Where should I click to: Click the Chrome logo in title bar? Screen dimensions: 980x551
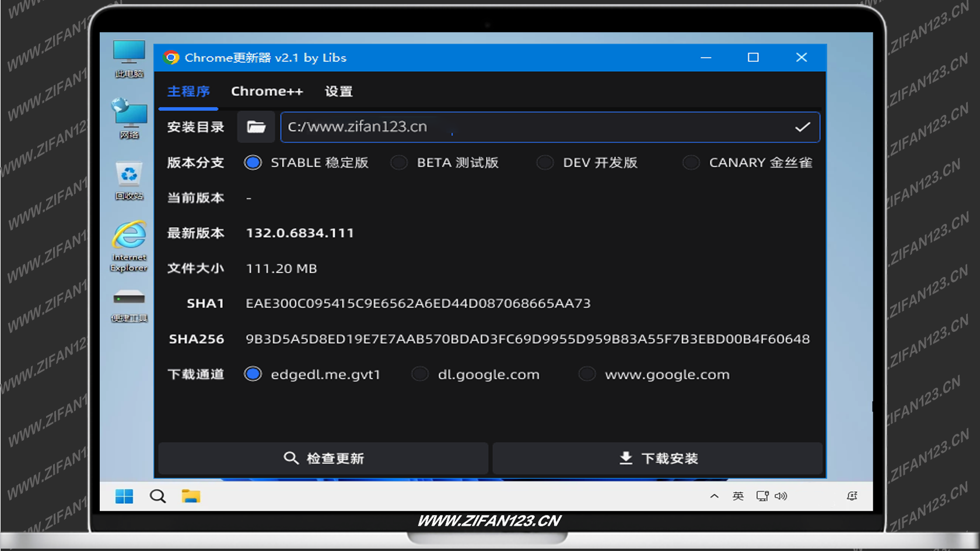coord(171,57)
